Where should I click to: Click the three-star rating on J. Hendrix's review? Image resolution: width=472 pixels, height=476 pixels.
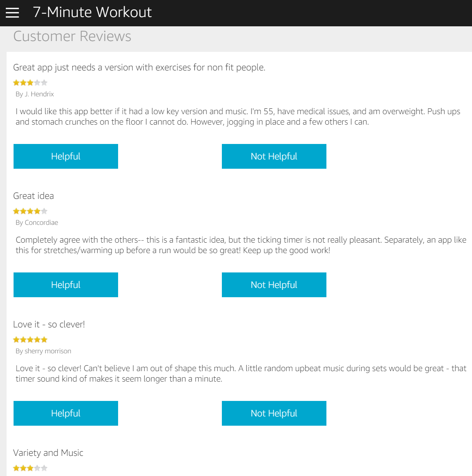pyautogui.click(x=30, y=82)
